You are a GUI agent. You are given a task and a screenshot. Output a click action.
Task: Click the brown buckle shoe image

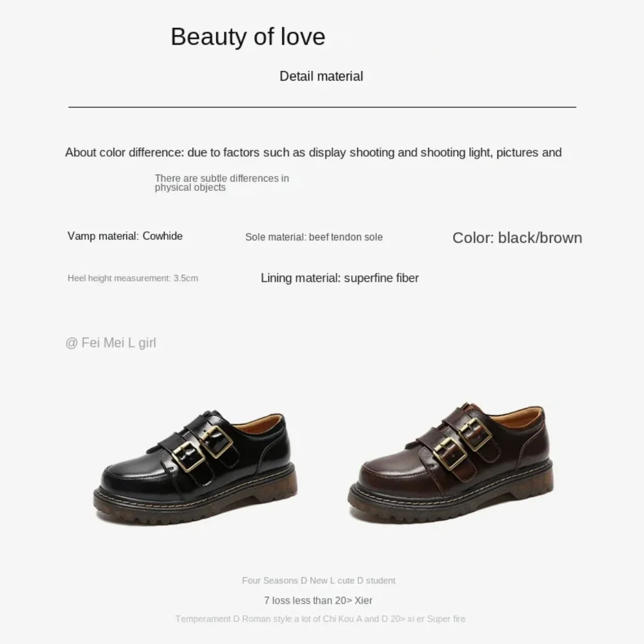point(451,463)
